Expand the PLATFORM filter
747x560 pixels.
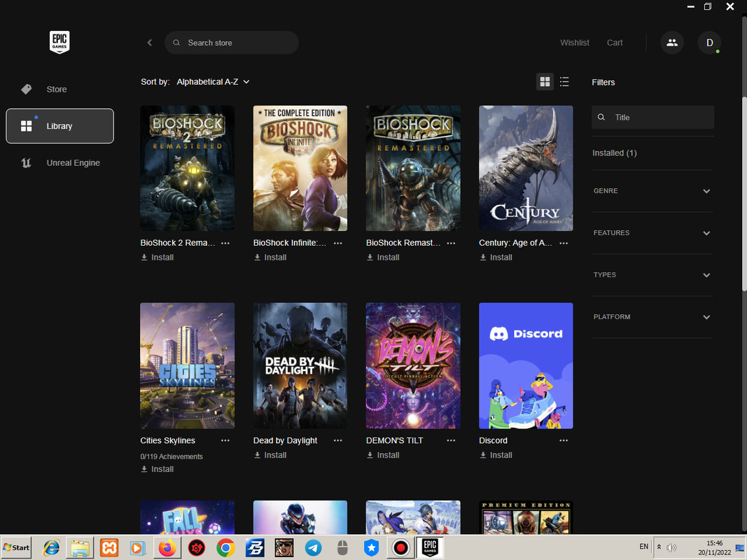(x=652, y=316)
